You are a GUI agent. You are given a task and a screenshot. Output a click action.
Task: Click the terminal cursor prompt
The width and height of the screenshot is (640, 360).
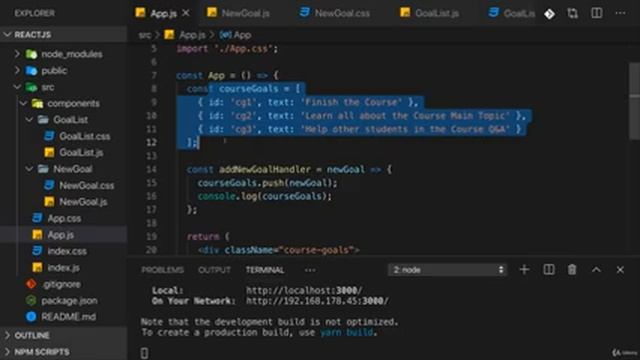click(144, 353)
